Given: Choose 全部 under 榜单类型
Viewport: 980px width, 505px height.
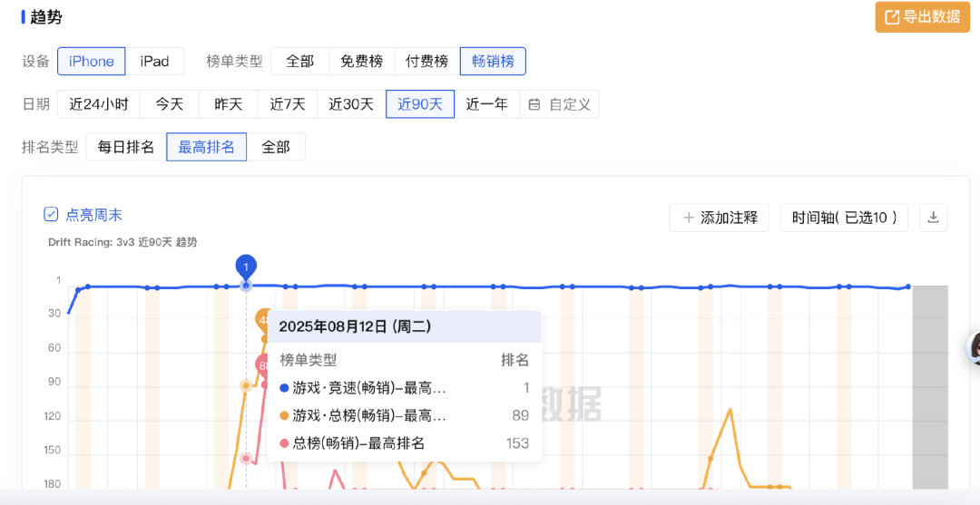Looking at the screenshot, I should tap(299, 61).
